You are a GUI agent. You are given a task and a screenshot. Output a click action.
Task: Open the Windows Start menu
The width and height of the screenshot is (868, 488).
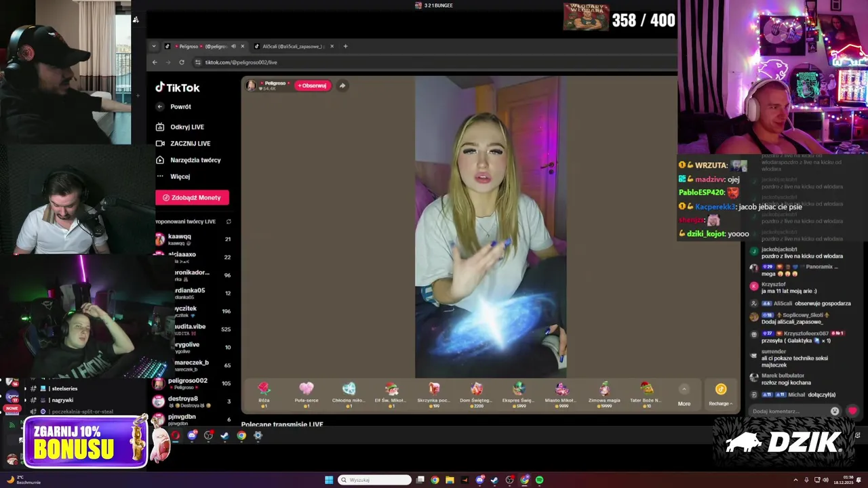pos(329,480)
